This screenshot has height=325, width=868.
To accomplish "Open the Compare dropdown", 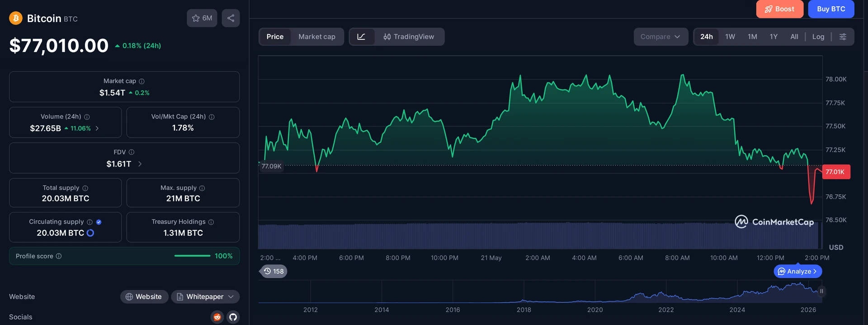I will [x=660, y=37].
